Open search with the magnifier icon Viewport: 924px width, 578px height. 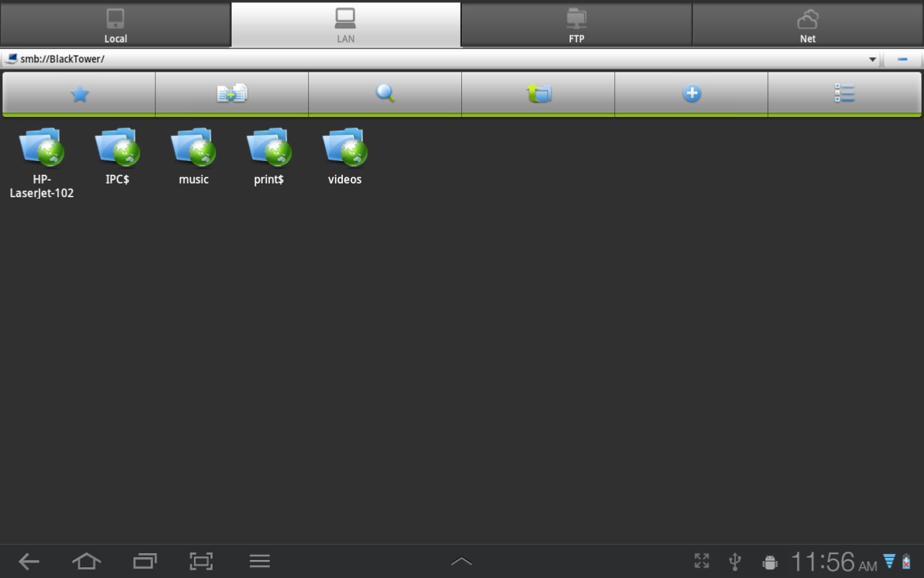point(385,93)
